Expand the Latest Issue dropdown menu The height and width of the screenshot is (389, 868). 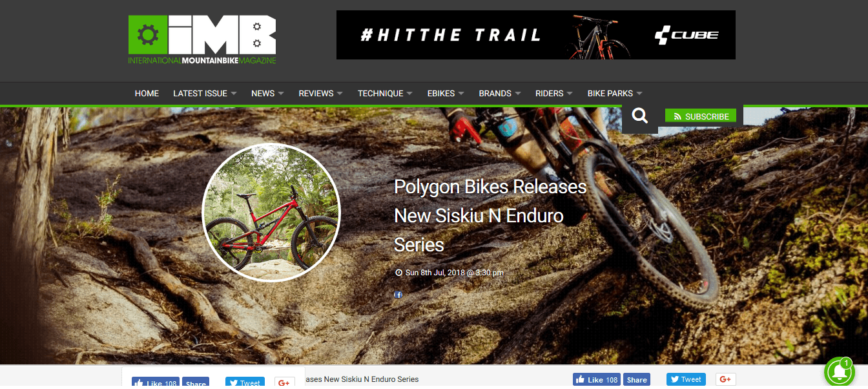(x=205, y=94)
